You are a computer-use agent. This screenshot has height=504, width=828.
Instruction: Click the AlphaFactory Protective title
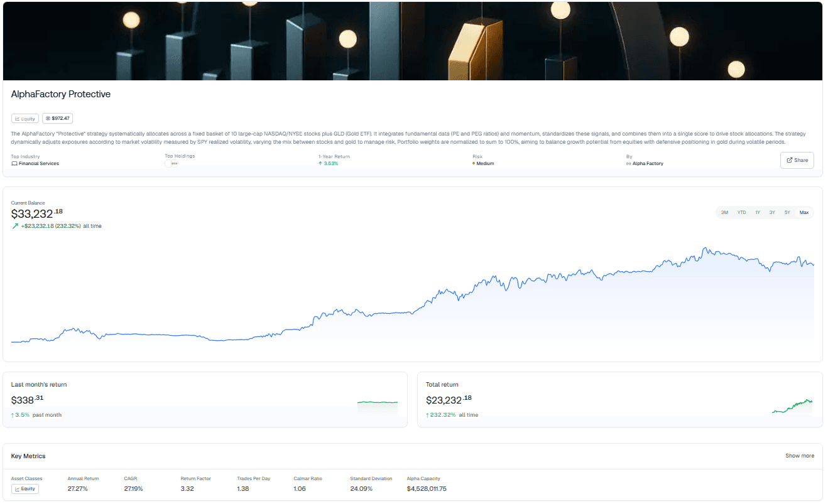pyautogui.click(x=61, y=94)
